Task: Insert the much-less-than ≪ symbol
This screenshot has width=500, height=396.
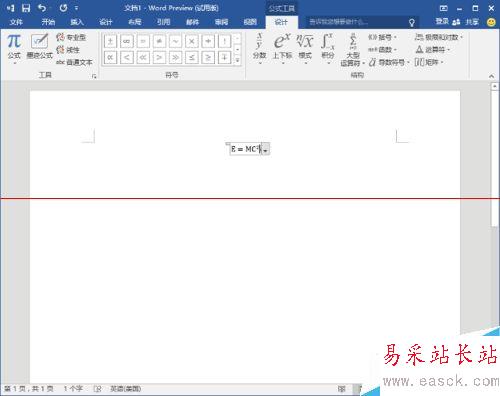Action: 143,57
